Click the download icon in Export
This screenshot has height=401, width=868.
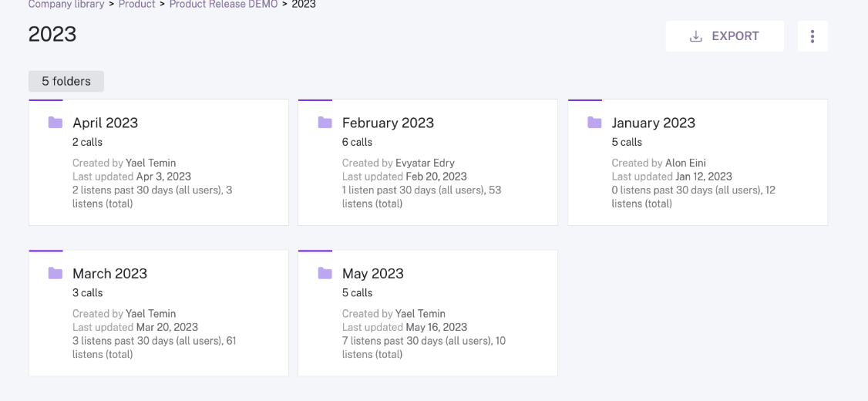(696, 36)
